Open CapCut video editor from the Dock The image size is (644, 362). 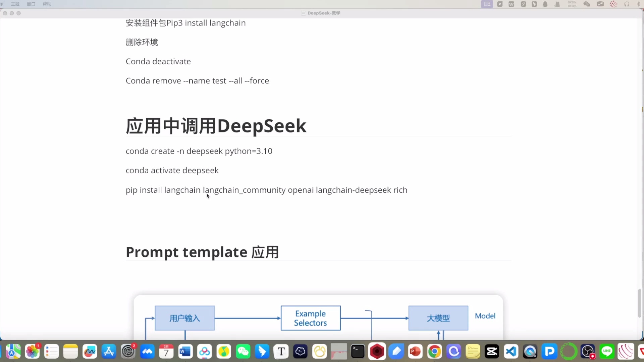(491, 351)
